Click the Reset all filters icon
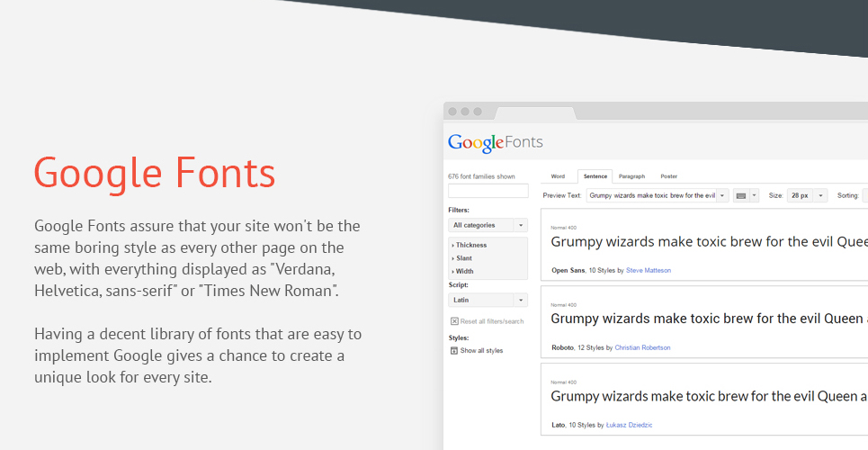 coord(454,321)
